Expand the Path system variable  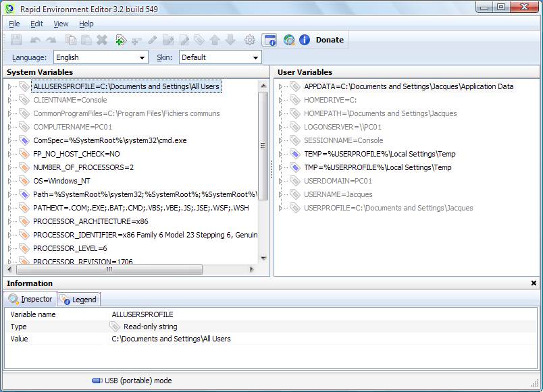(9, 194)
